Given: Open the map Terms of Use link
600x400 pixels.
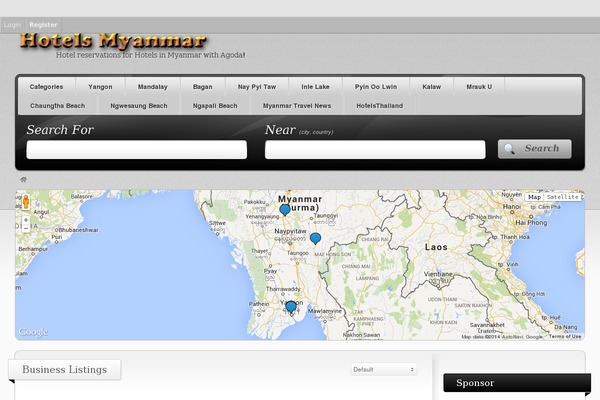Looking at the screenshot, I should [565, 336].
